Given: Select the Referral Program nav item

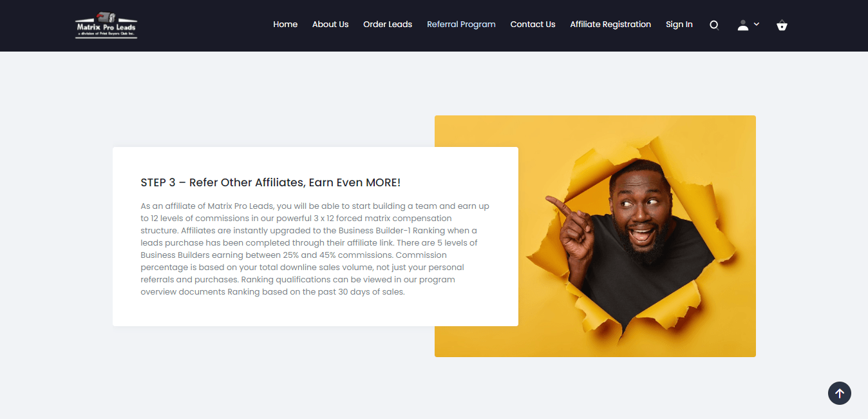Looking at the screenshot, I should (461, 24).
